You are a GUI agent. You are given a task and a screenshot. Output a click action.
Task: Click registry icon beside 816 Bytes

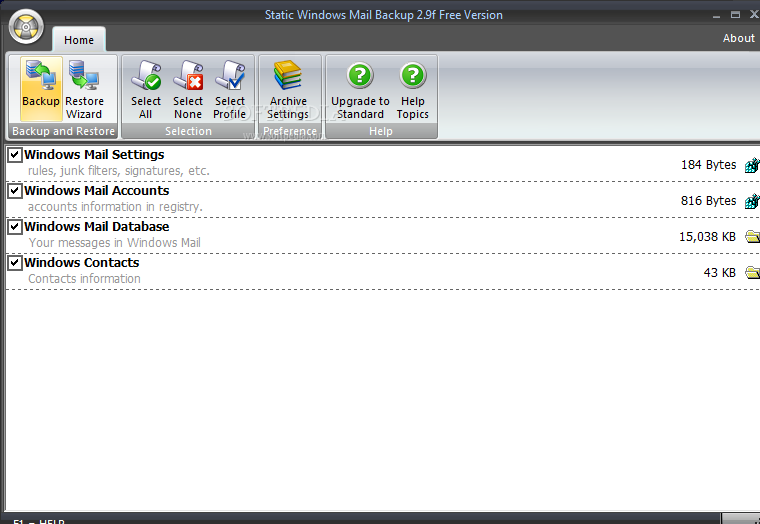[x=752, y=201]
